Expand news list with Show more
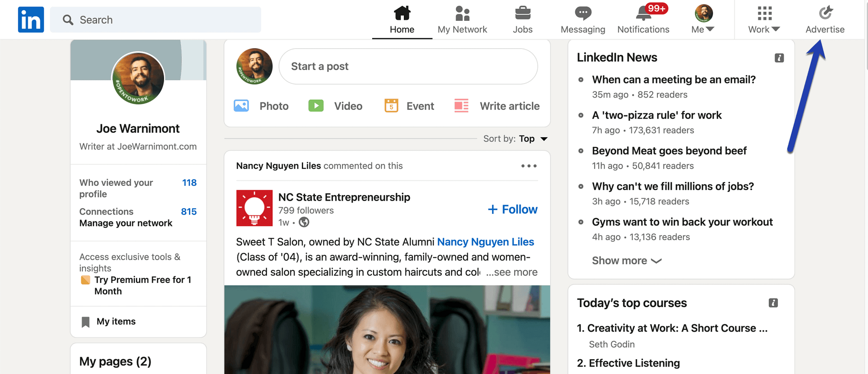The image size is (868, 374). (x=627, y=261)
